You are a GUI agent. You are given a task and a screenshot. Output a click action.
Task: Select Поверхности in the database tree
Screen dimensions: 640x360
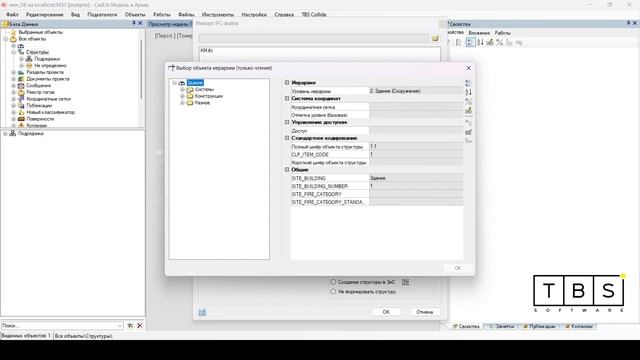(40, 119)
